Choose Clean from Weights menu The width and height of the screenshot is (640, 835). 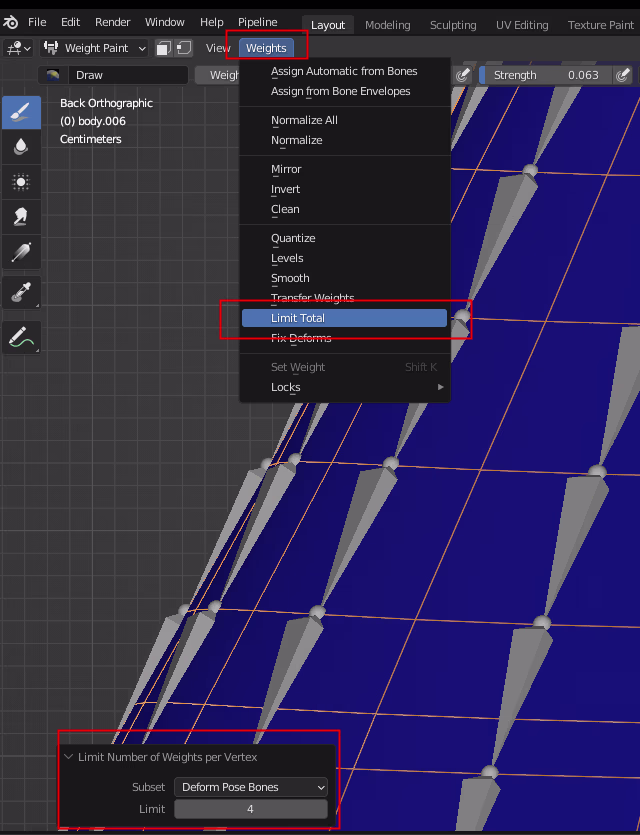344,209
